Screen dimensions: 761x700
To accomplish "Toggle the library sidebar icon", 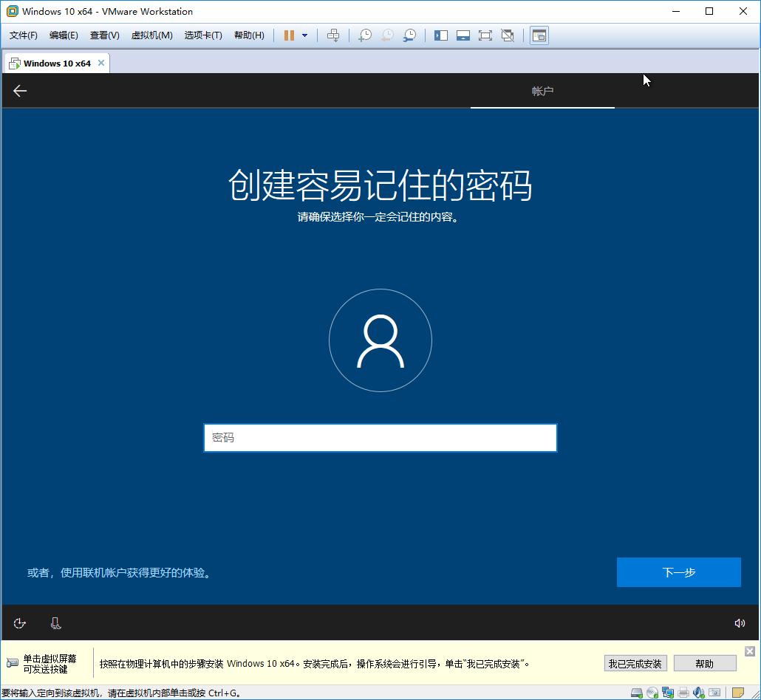I will click(440, 35).
